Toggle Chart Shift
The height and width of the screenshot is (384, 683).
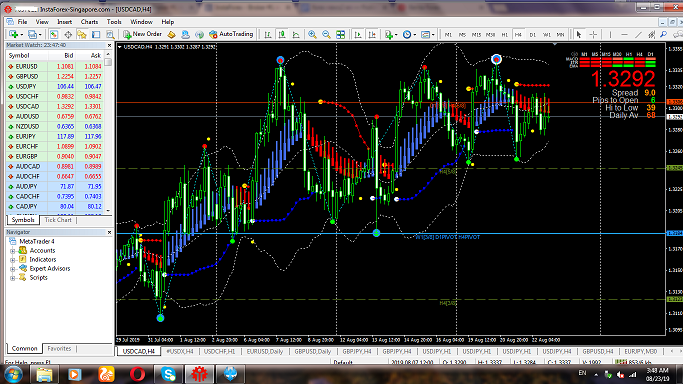point(372,34)
